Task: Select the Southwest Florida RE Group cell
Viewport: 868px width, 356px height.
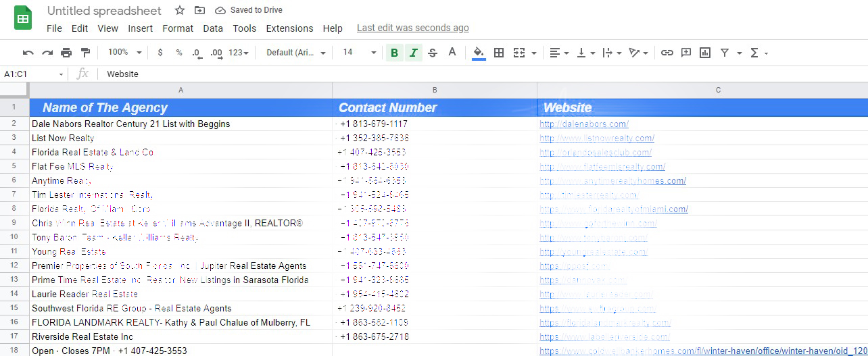Action: (180, 309)
